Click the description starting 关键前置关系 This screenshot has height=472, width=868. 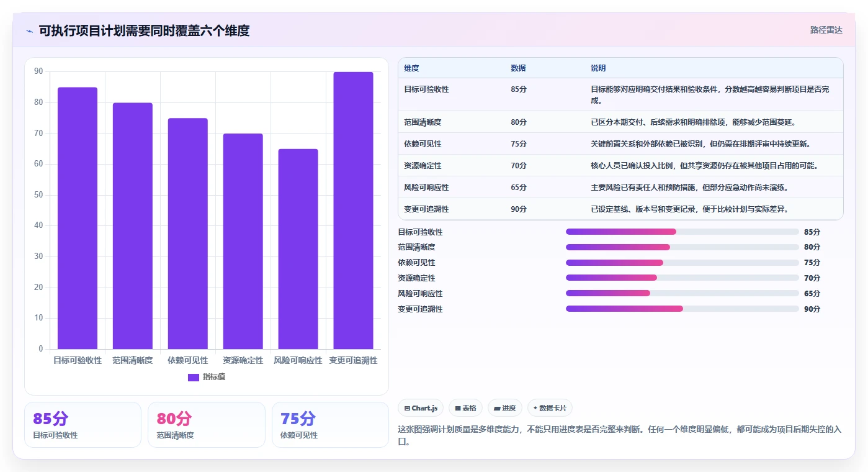[x=701, y=144]
